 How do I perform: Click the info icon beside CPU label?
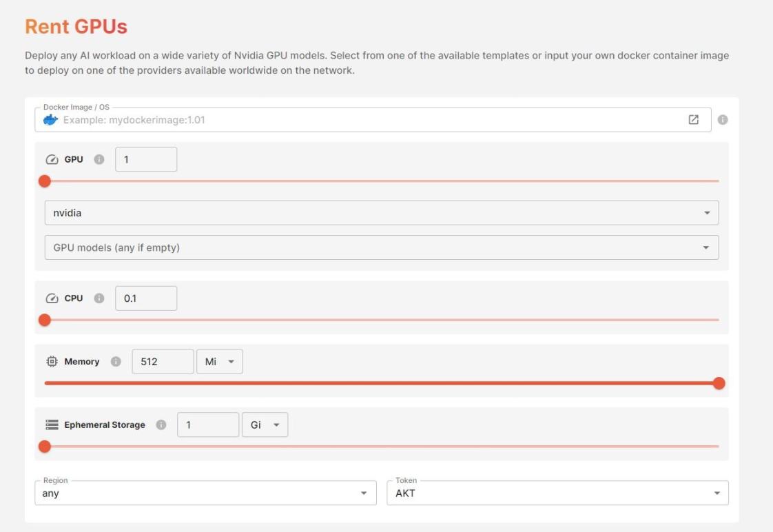click(x=99, y=298)
